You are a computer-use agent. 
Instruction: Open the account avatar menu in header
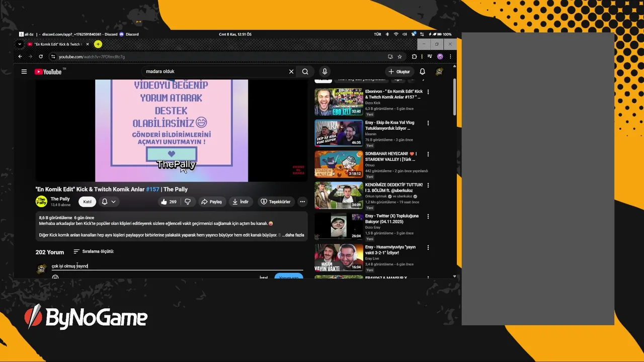439,71
